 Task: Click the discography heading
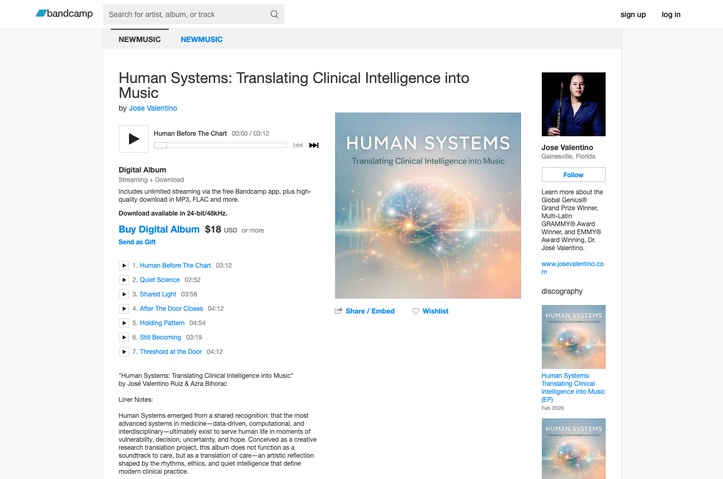[562, 291]
